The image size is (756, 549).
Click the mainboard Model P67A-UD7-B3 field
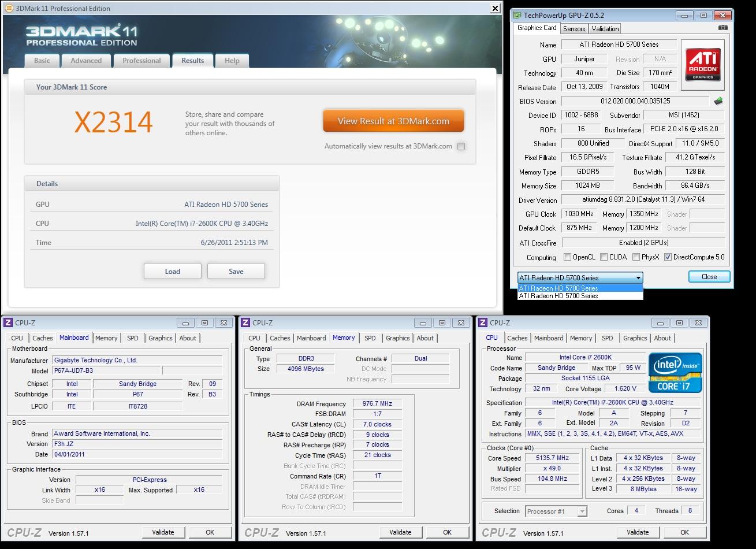pyautogui.click(x=106, y=371)
